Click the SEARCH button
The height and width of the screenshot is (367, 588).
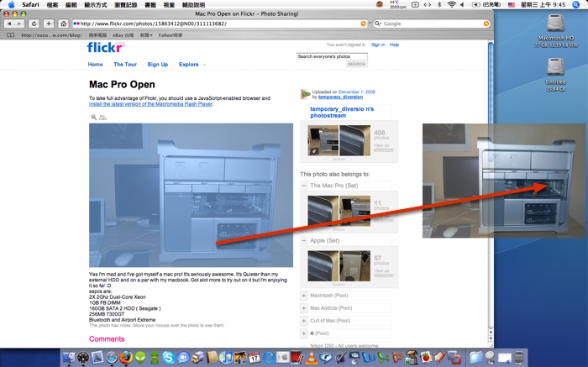click(356, 64)
